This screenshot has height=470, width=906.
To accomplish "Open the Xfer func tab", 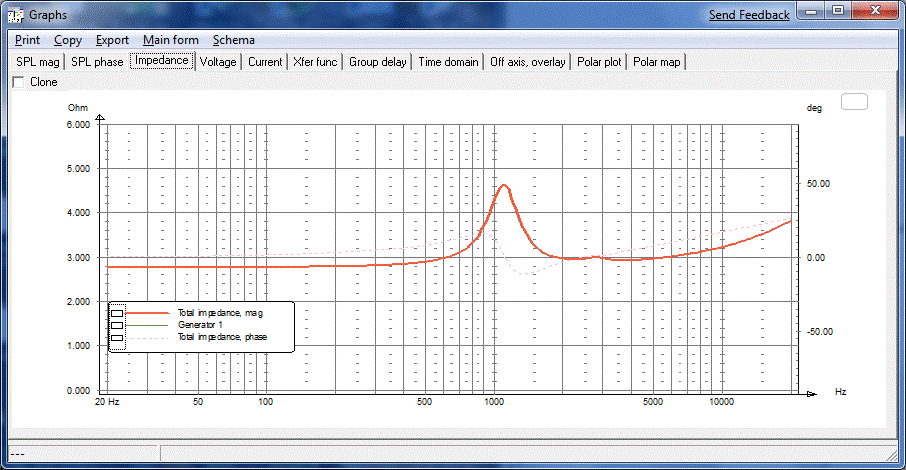I will (x=315, y=62).
